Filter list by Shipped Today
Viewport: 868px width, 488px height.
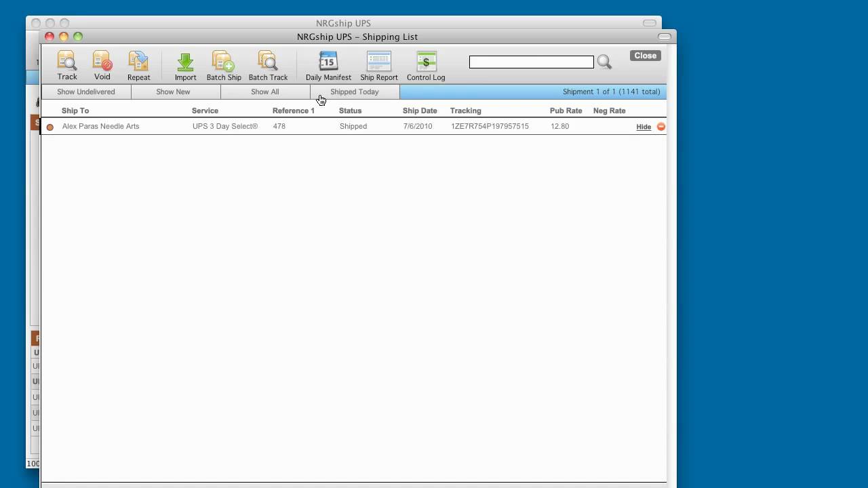coord(355,92)
